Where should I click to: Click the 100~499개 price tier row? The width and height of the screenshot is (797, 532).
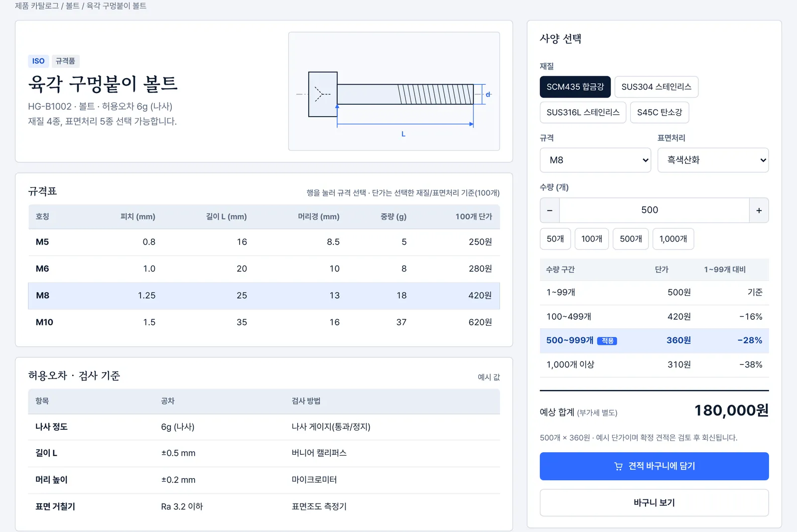pos(654,317)
